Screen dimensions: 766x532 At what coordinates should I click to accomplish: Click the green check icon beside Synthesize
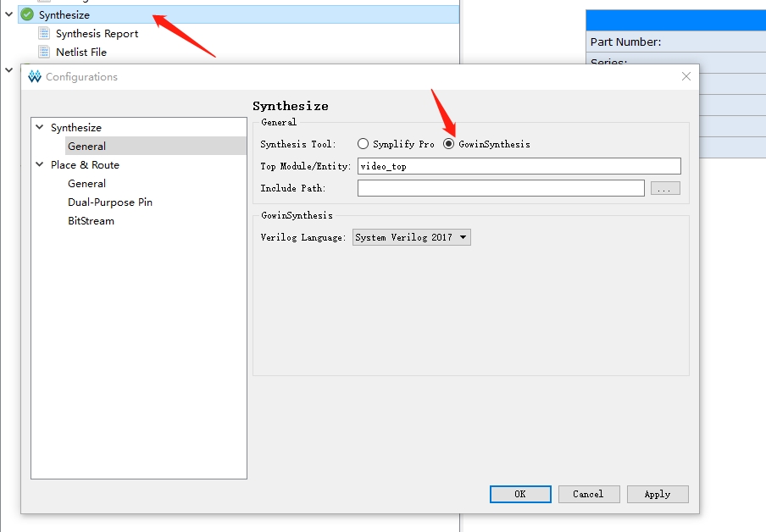coord(27,14)
